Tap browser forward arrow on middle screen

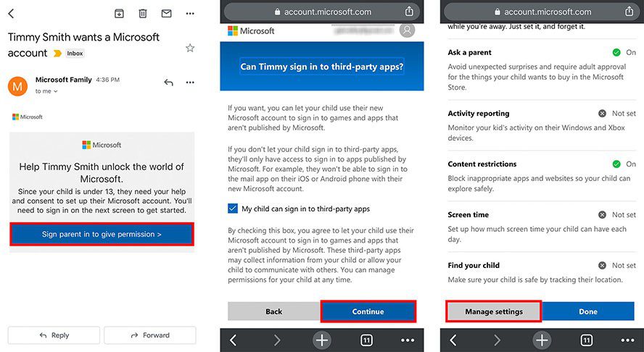pos(277,340)
